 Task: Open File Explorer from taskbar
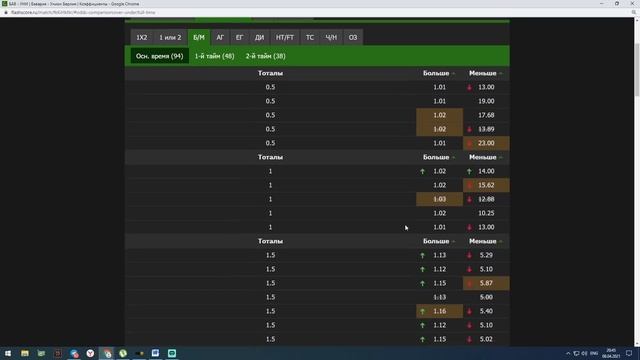click(x=24, y=353)
